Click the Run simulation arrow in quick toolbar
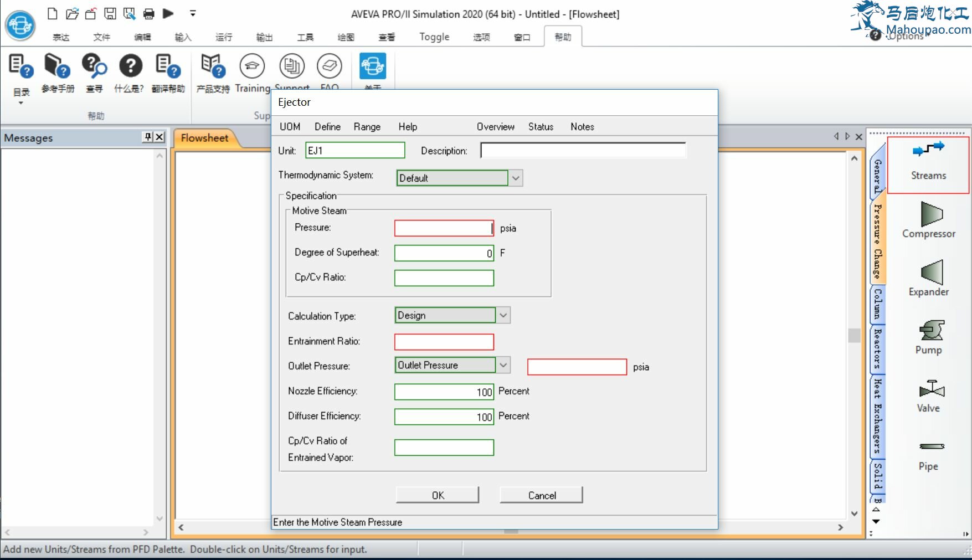 pyautogui.click(x=168, y=13)
